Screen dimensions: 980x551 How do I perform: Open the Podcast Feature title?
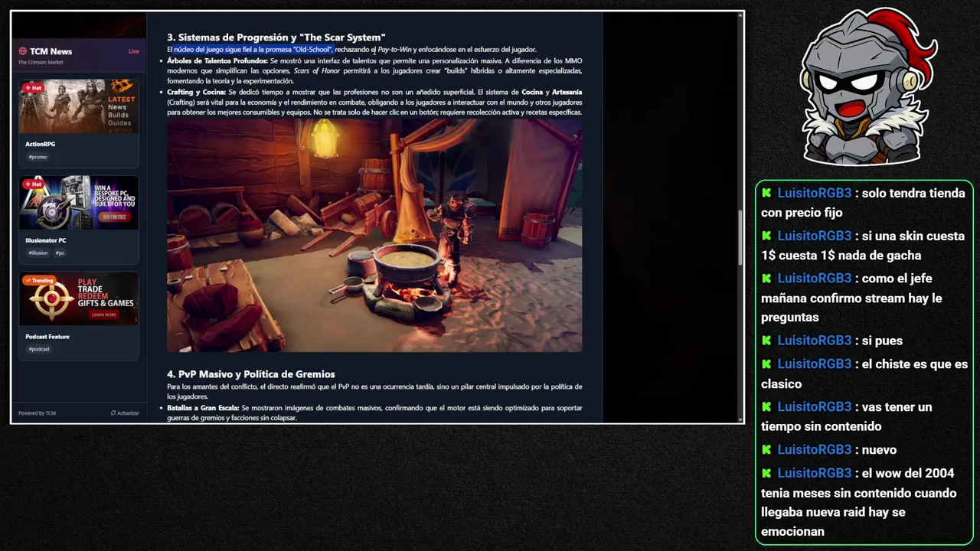(x=47, y=337)
